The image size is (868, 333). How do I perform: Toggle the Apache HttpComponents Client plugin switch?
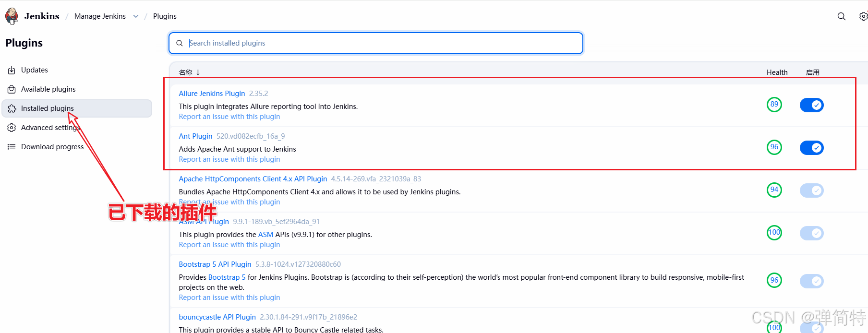(812, 190)
